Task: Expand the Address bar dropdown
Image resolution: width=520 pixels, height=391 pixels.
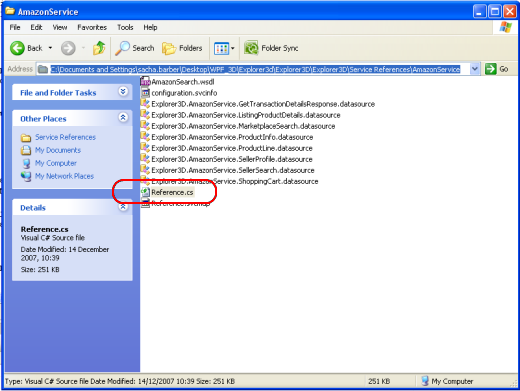Action: [474, 69]
